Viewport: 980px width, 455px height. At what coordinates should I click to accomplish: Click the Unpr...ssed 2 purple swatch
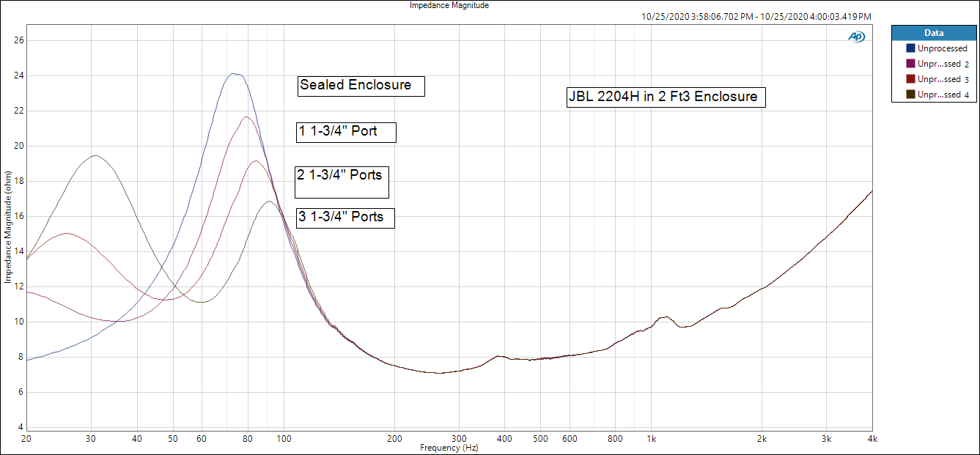click(910, 64)
